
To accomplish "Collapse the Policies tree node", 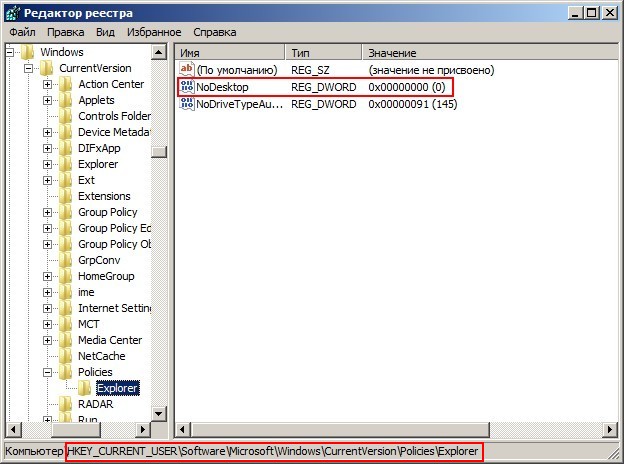I will (x=47, y=372).
